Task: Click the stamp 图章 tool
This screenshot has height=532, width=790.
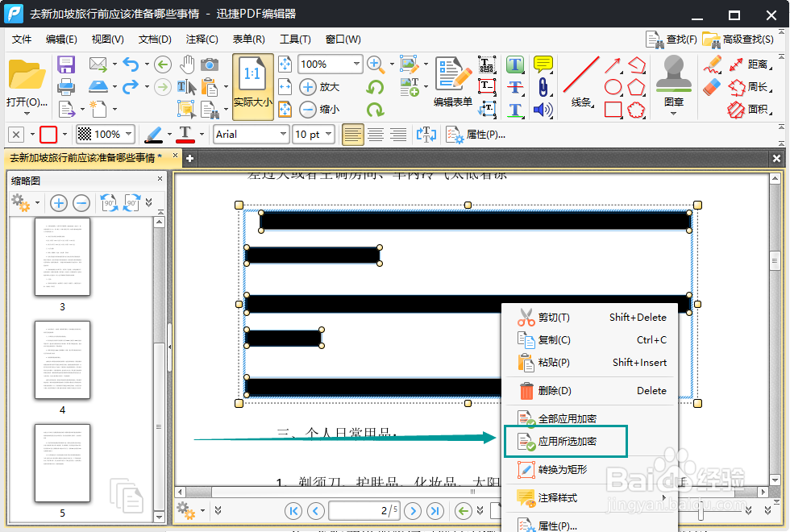Action: 674,81
